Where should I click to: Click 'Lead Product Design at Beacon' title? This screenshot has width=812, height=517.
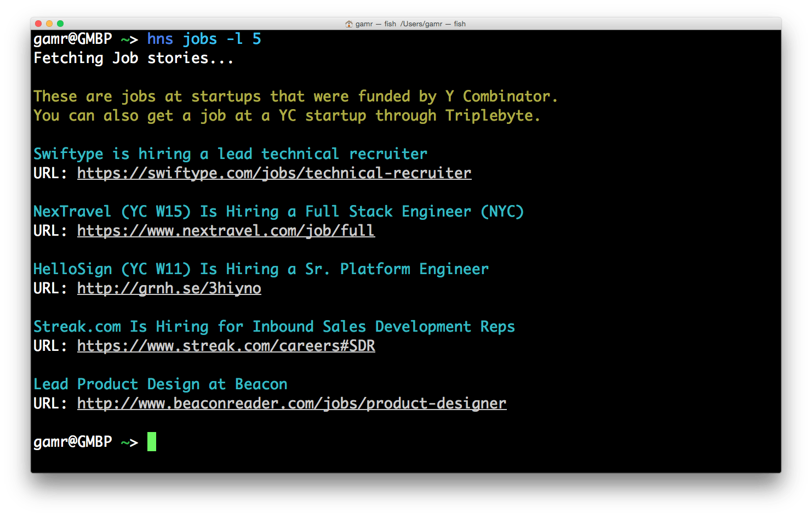pos(161,384)
